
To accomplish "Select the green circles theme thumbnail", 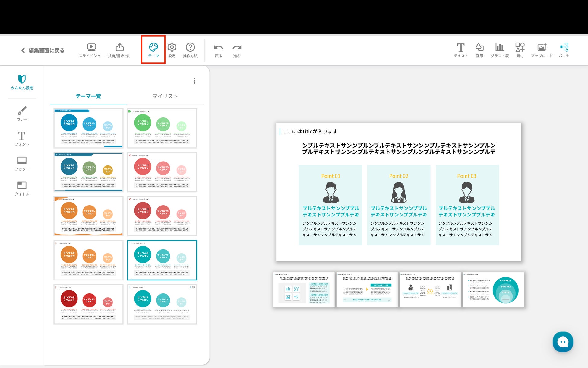I will coord(162,128).
